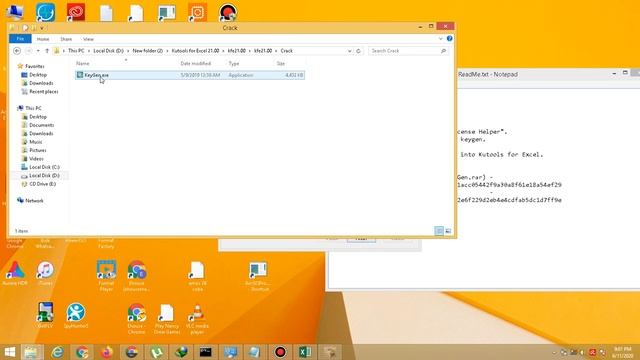Open Internet Explorer from the taskbar
Viewport: 640px width, 360px height.
pos(57,352)
